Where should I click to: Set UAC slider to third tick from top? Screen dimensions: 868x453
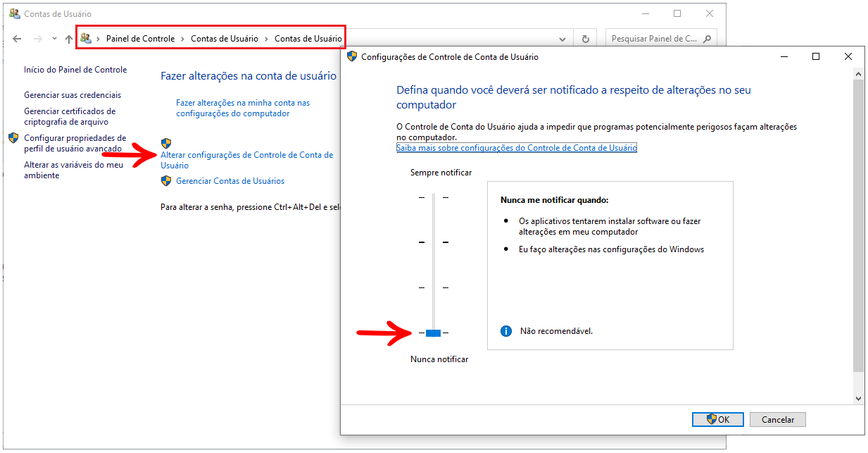pos(434,287)
